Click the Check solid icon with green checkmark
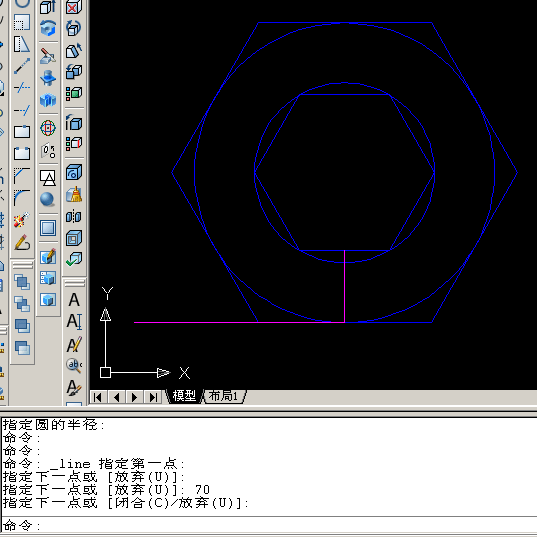 (x=74, y=259)
